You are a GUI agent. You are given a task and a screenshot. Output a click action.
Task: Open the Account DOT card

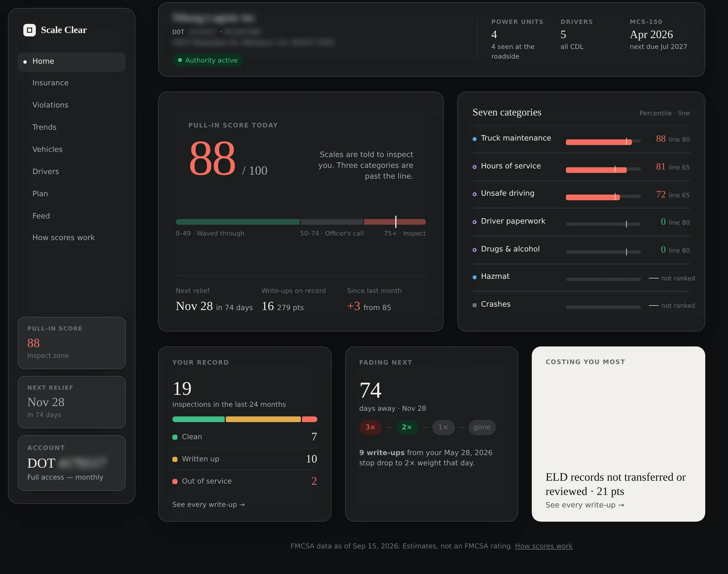[x=72, y=463]
